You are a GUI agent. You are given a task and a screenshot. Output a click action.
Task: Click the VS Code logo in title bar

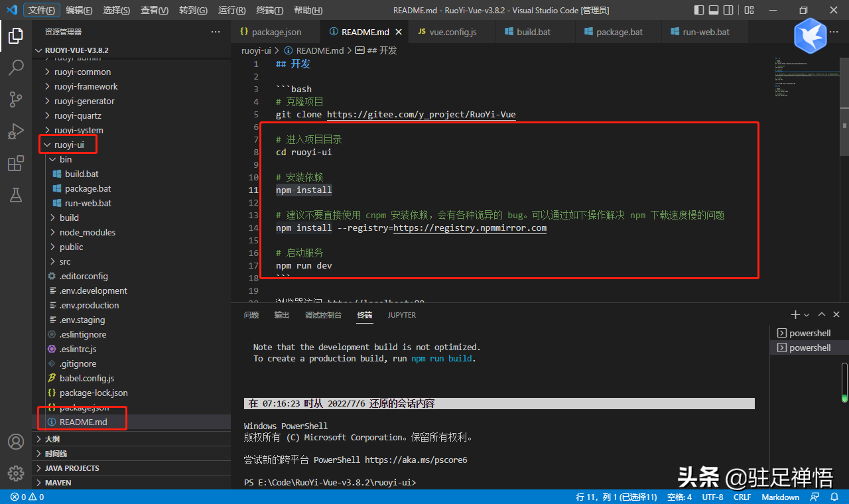pos(11,10)
